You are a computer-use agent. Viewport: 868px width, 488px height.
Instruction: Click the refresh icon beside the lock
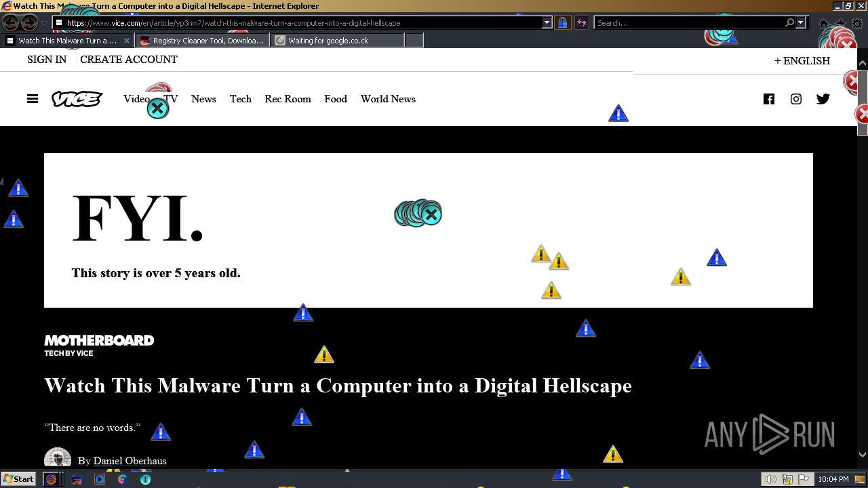(581, 22)
